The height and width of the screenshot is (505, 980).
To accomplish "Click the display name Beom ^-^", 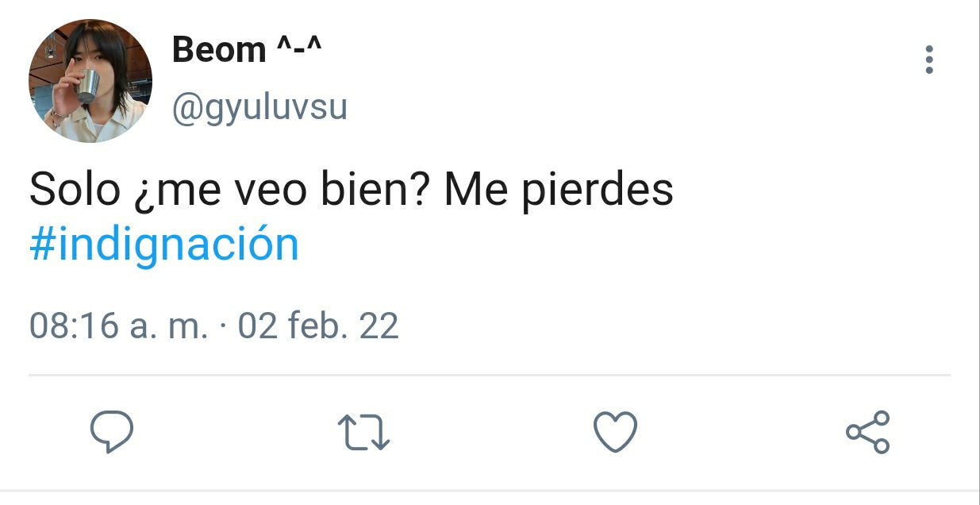I will point(246,51).
